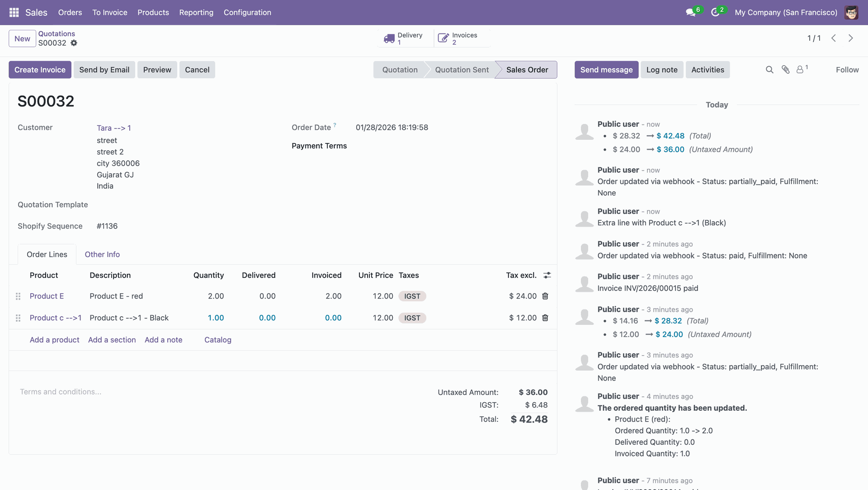Open attachments via the paperclip icon
This screenshot has width=868, height=490.
(x=786, y=70)
